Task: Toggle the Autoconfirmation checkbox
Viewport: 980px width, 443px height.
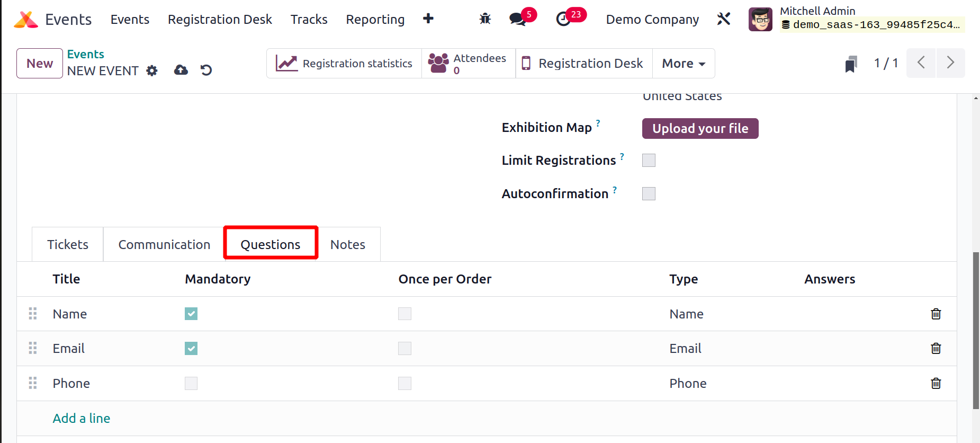Action: 649,193
